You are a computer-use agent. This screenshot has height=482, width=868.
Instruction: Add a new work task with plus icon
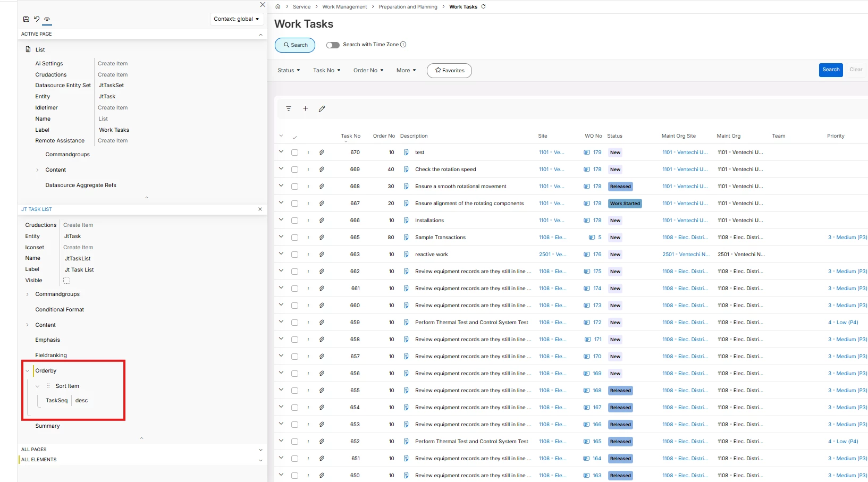click(x=306, y=108)
